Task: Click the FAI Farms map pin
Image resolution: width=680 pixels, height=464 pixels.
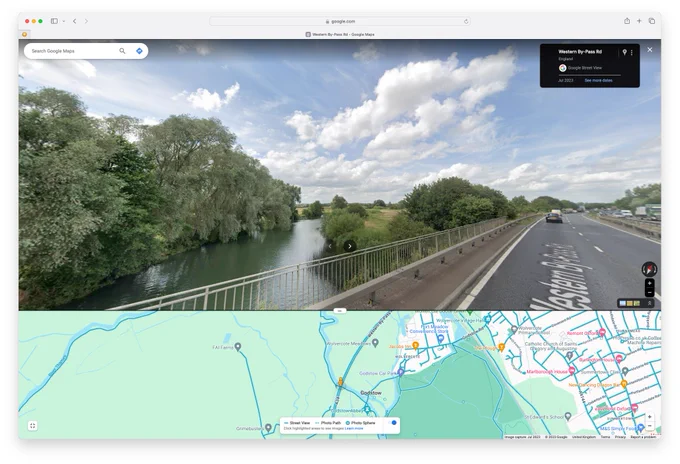Action: click(x=238, y=347)
